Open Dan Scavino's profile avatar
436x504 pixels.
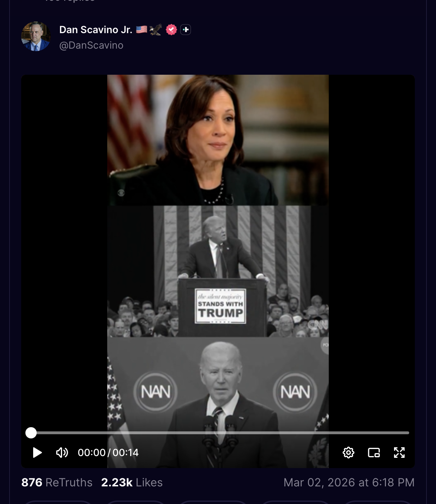coord(36,36)
